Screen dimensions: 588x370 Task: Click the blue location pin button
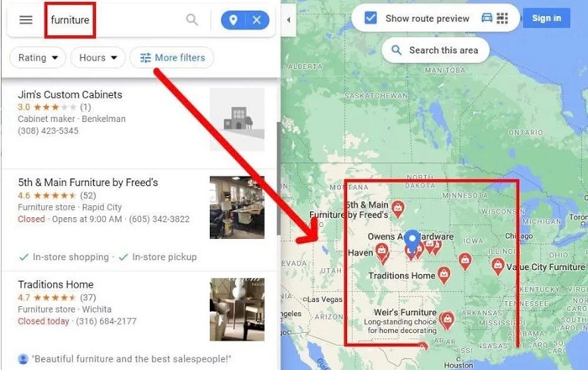[233, 20]
